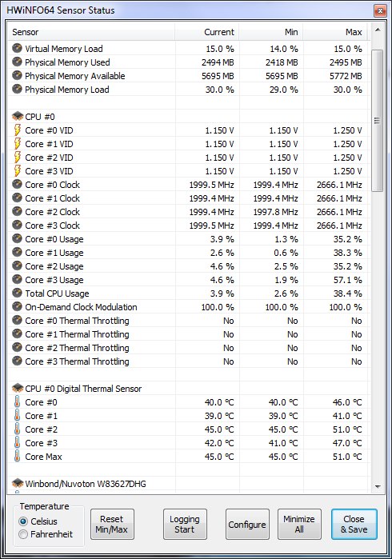Select the On-Demand Clock Modulation row
This screenshot has width=392, height=559.
coord(188,307)
